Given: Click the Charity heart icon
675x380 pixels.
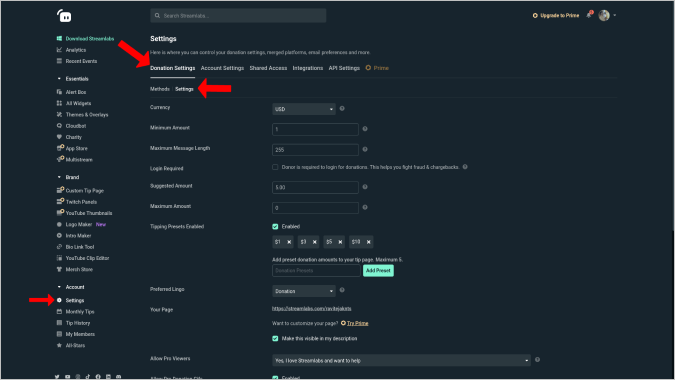Looking at the screenshot, I should (x=59, y=137).
